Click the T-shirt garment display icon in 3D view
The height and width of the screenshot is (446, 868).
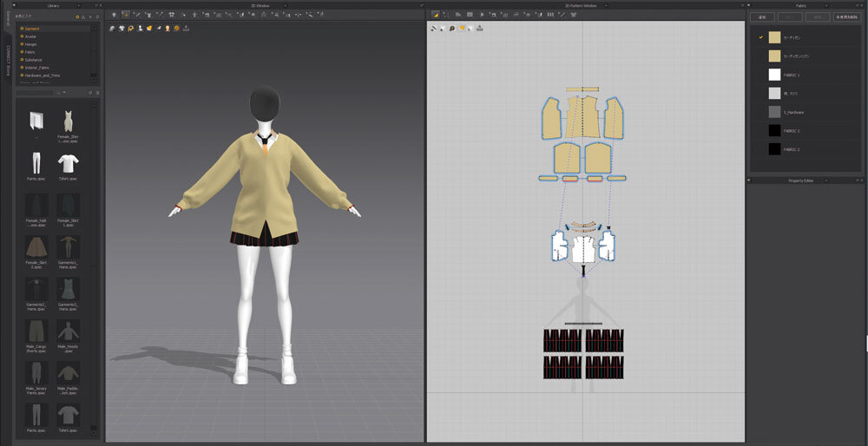click(x=122, y=28)
